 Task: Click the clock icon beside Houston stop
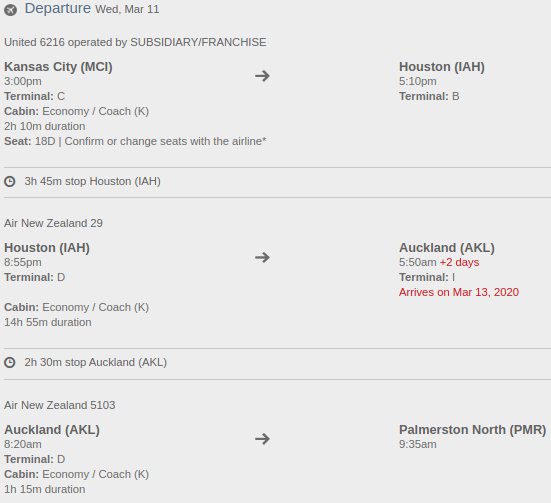tap(10, 182)
